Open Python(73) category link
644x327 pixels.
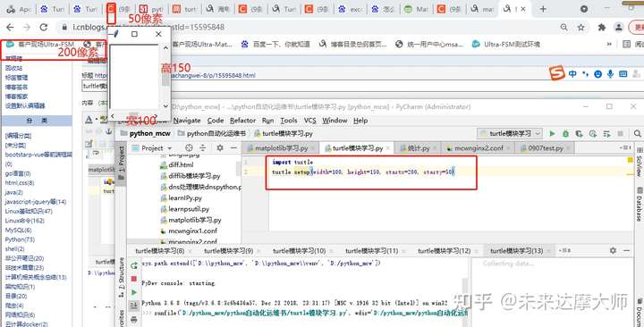(x=20, y=239)
